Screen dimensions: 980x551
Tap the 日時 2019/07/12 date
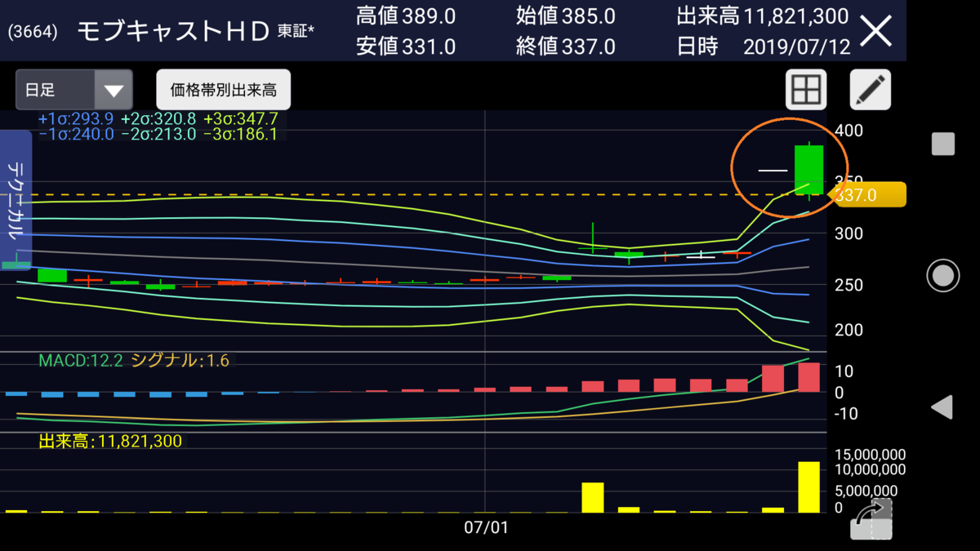click(763, 46)
